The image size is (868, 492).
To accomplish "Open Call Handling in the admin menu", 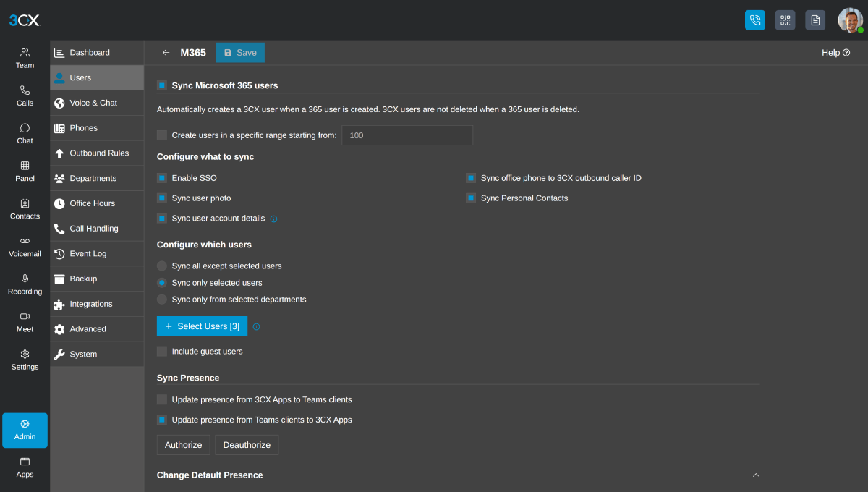I will click(x=97, y=229).
